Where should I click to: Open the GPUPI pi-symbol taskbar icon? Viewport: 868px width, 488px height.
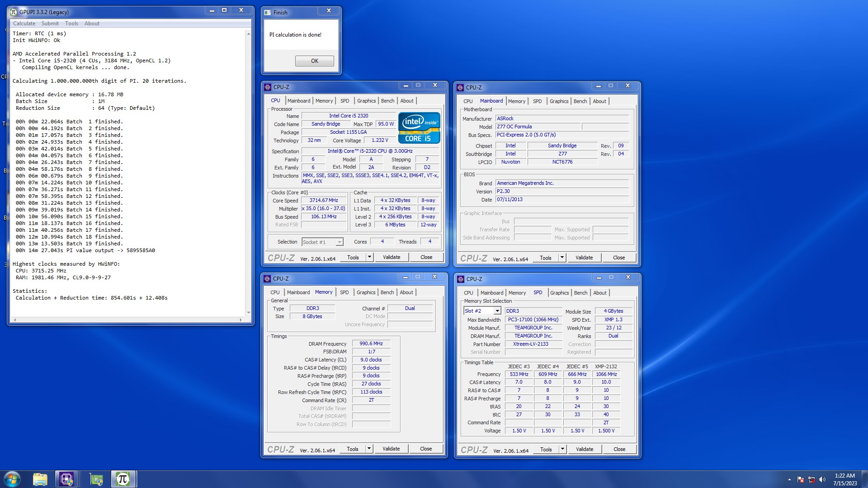tap(123, 479)
